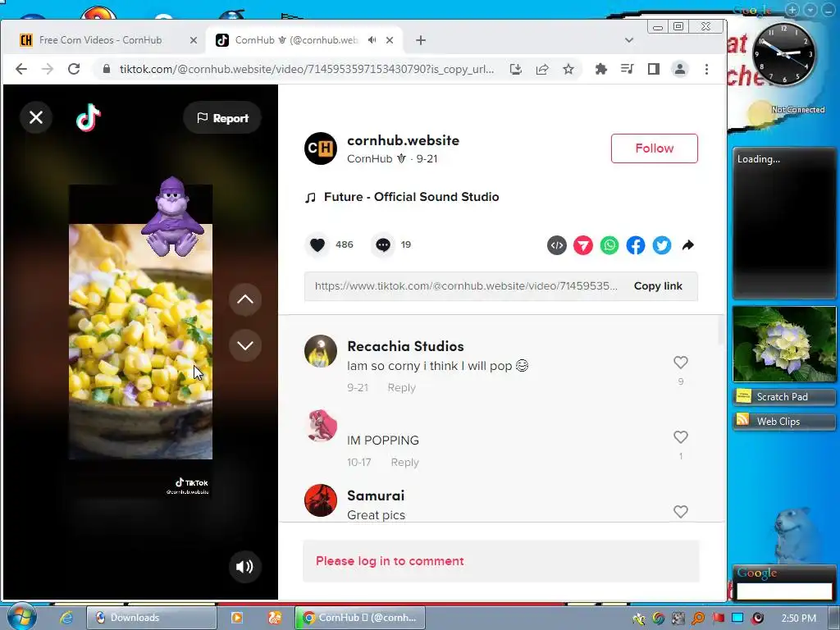The image size is (840, 630).
Task: Open the Windows Start menu
Action: 21,617
